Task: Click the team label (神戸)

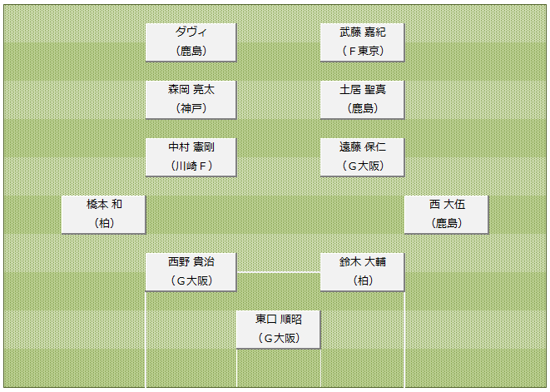Action: pos(191,108)
